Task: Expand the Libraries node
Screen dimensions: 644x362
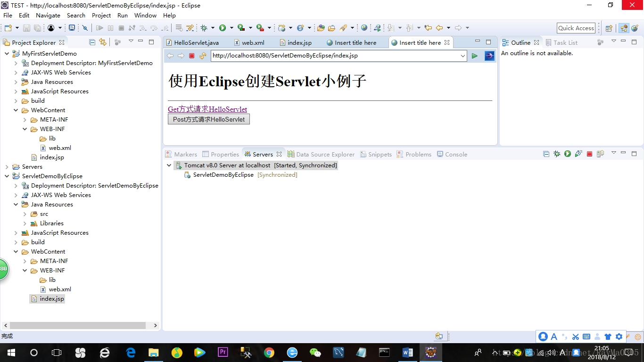Action: 25,223
